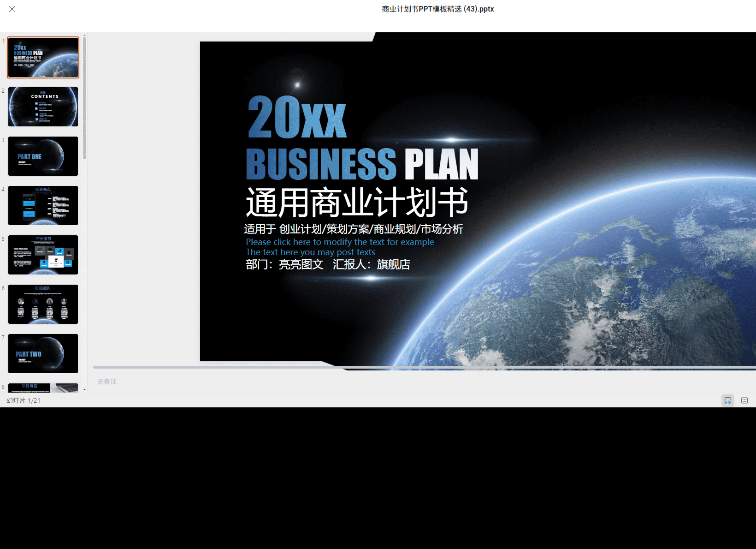Open slide 2 CONTENTS thumbnail

tap(43, 107)
